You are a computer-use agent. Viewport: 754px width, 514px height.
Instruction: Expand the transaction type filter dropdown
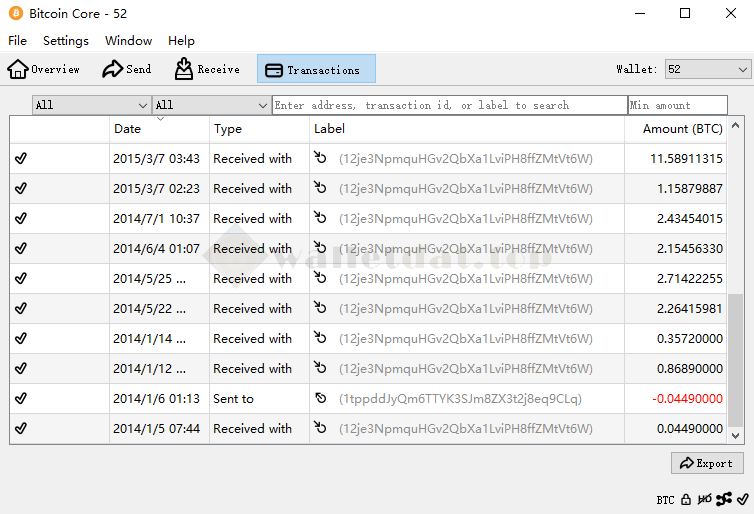pos(211,105)
